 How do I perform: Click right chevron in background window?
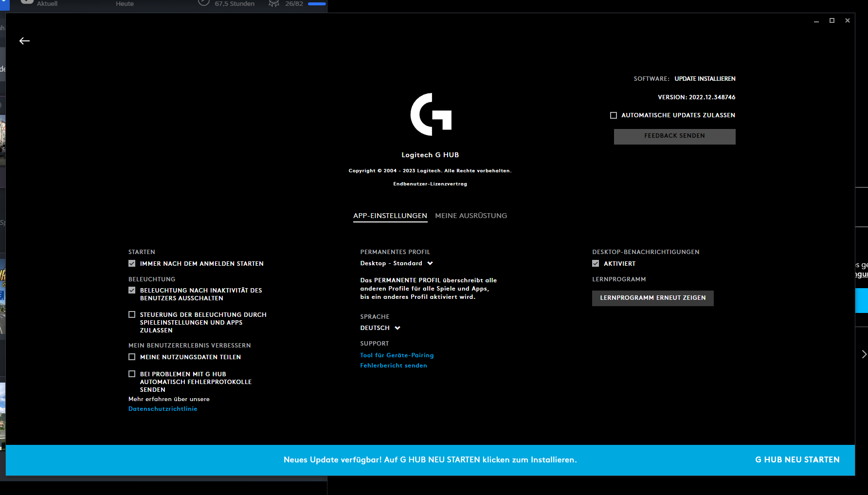(x=864, y=354)
